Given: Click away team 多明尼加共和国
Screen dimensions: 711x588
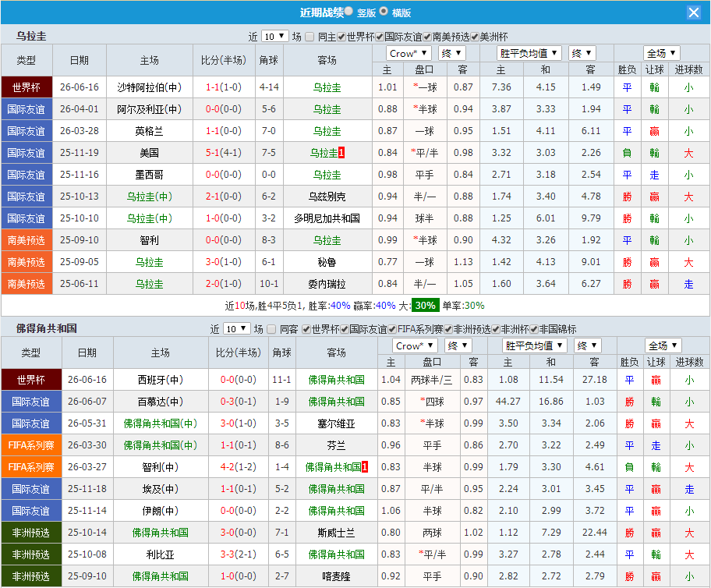Looking at the screenshot, I should (327, 218).
